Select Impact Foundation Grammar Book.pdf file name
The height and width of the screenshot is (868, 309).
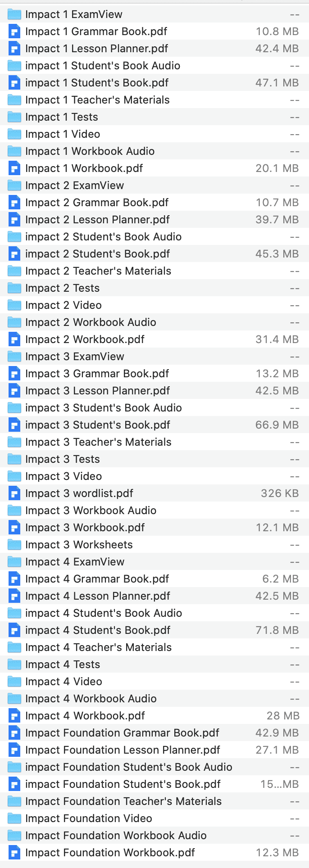point(122,733)
